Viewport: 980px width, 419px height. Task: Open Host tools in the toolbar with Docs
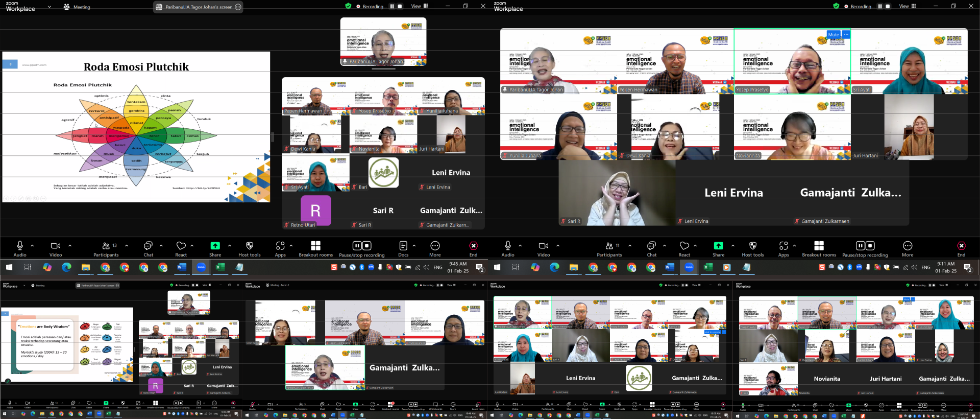point(249,248)
